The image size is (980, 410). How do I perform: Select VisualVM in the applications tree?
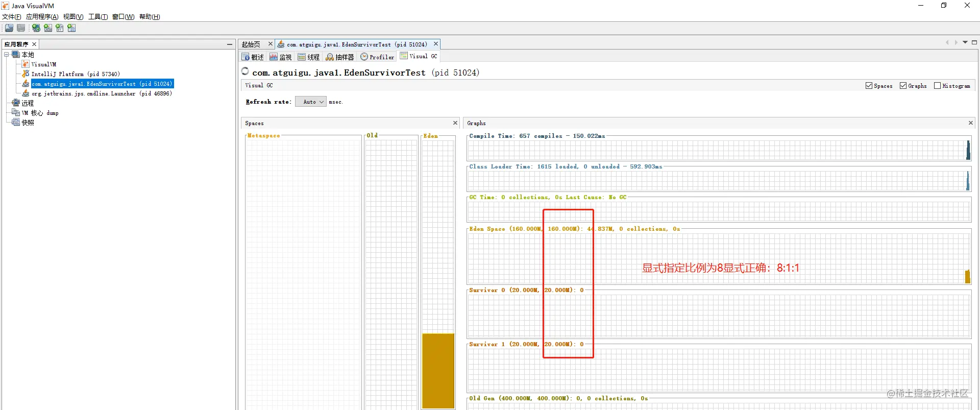(x=44, y=64)
